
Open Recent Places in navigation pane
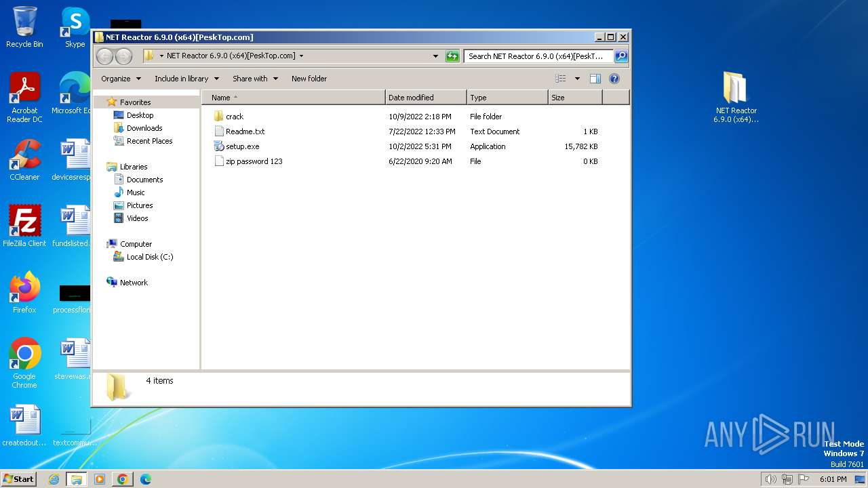coord(149,141)
